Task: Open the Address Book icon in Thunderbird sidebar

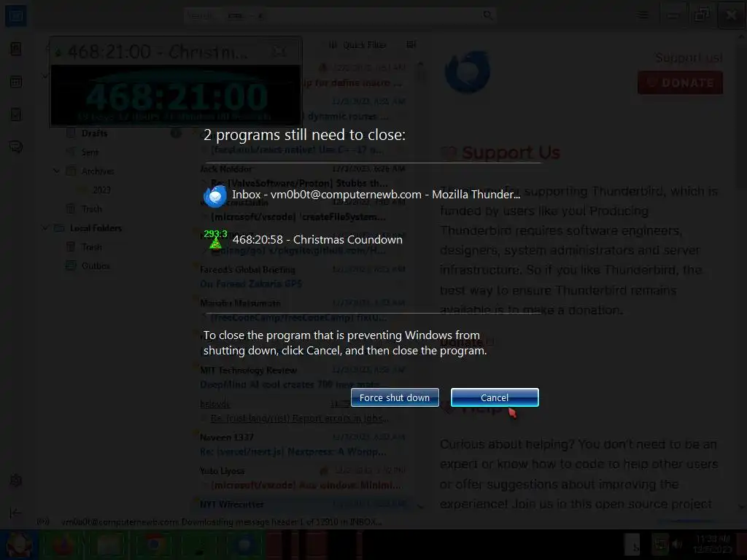Action: (x=16, y=49)
